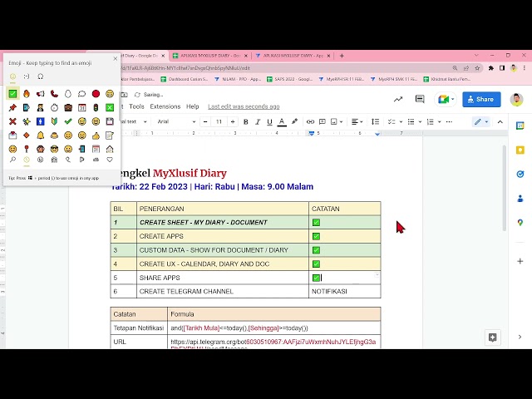Open Google Keep in side panel

520,150
